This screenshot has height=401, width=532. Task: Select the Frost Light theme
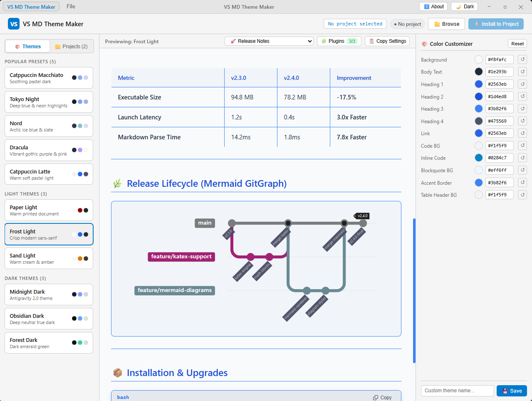click(49, 234)
